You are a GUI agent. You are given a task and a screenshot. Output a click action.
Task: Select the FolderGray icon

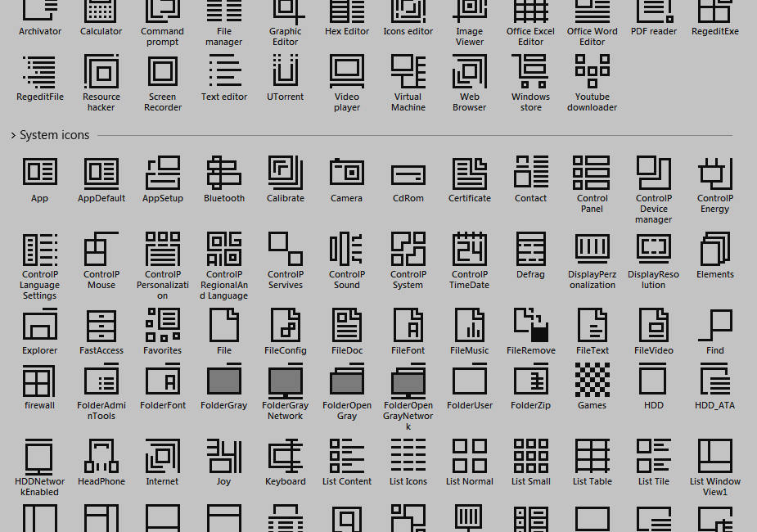pos(224,380)
